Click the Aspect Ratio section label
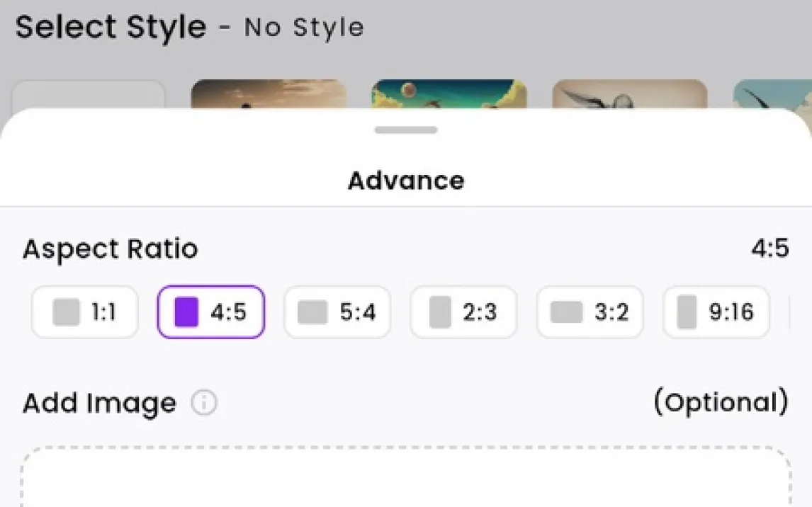The image size is (812, 507). tap(111, 249)
